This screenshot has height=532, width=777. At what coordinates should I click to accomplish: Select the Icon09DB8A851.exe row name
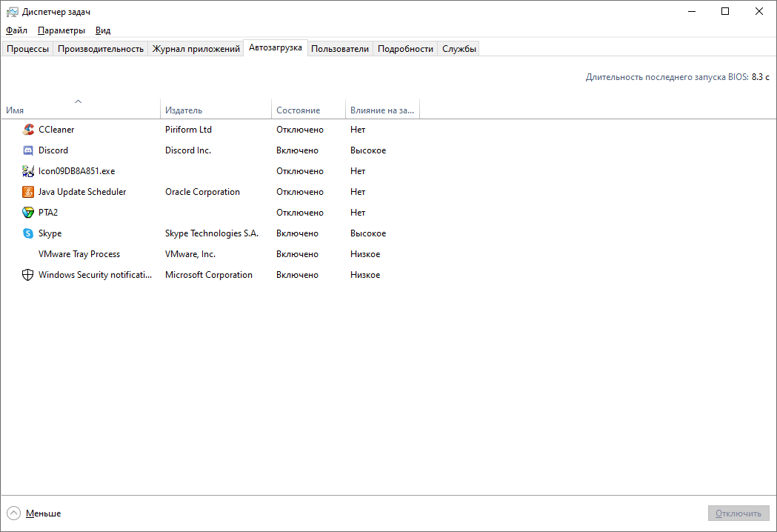[x=77, y=171]
